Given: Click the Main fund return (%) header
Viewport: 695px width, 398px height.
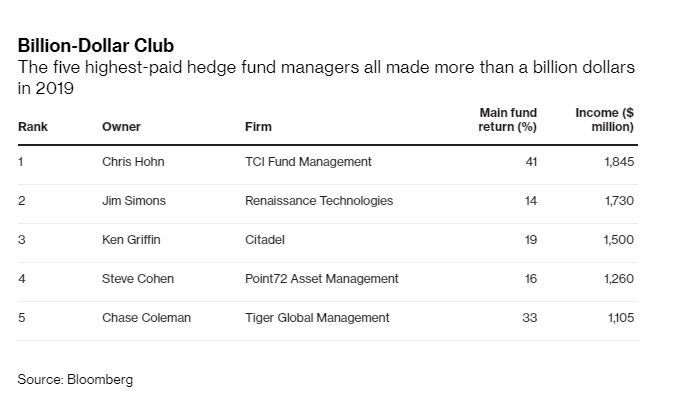Looking at the screenshot, I should pyautogui.click(x=508, y=120).
